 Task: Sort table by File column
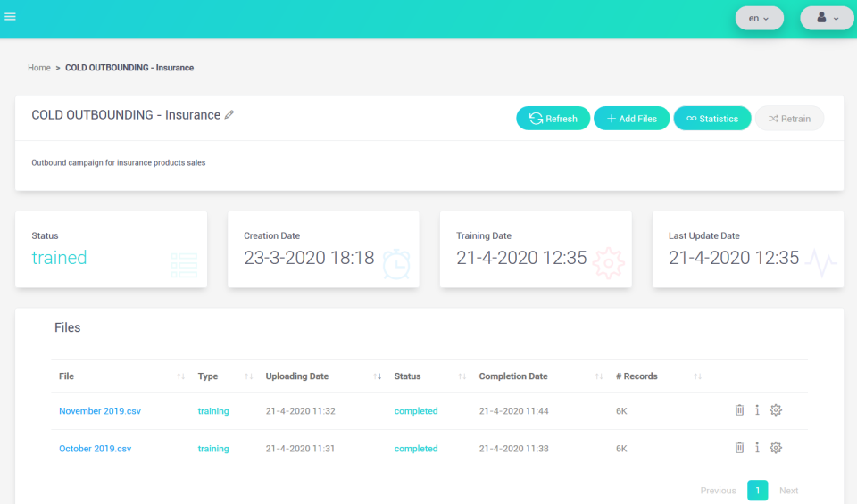pyautogui.click(x=180, y=376)
